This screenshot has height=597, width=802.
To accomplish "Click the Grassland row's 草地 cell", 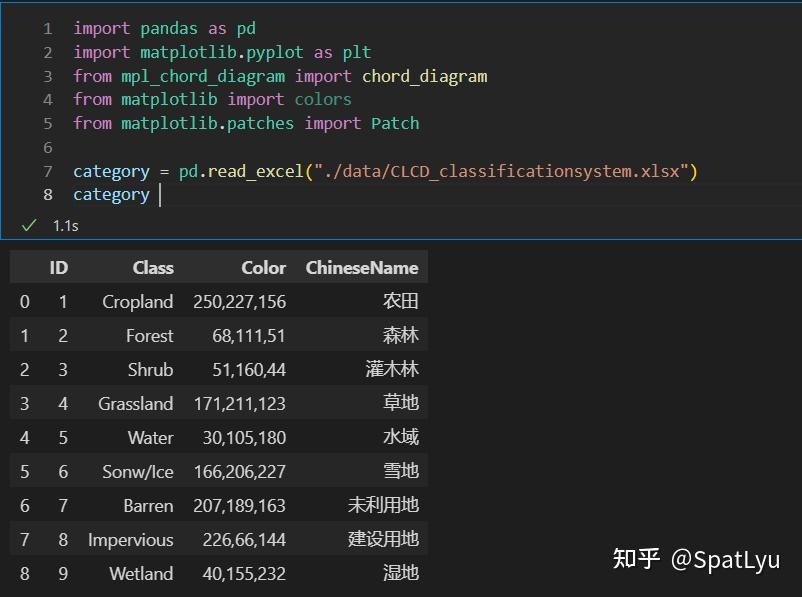I will pyautogui.click(x=400, y=404).
